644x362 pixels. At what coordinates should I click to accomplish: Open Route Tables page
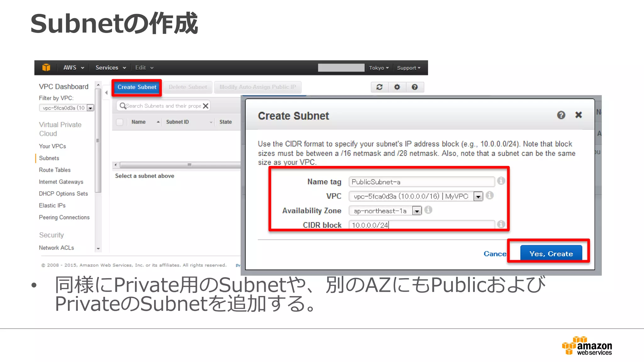coord(55,170)
